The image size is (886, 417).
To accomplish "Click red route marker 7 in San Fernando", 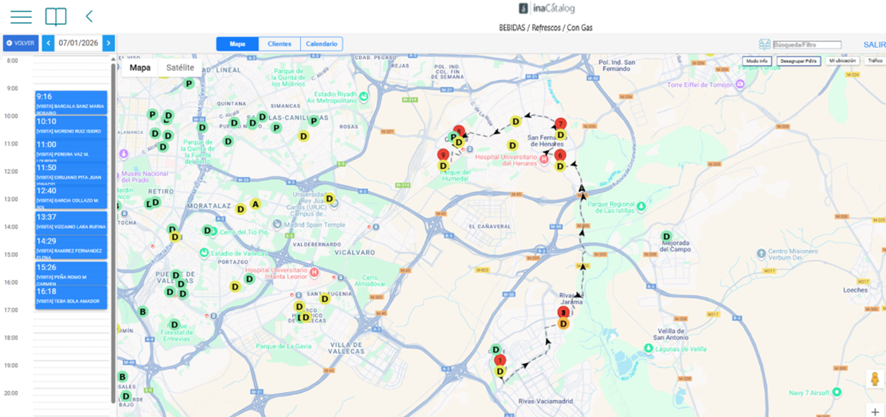I will coord(560,124).
